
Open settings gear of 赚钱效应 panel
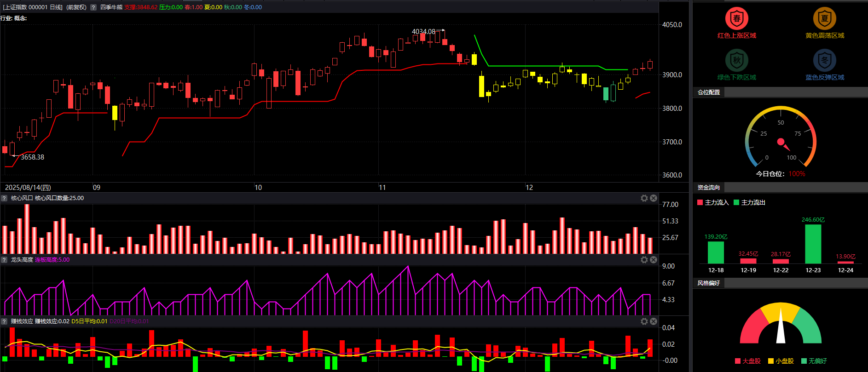[x=644, y=321]
